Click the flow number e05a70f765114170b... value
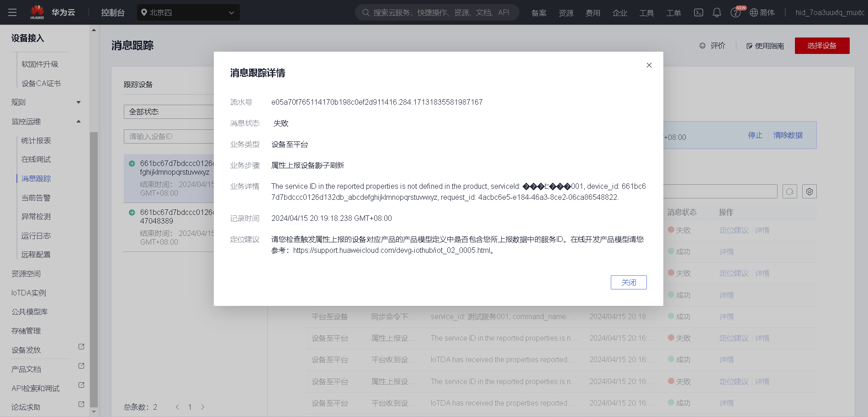 [377, 102]
